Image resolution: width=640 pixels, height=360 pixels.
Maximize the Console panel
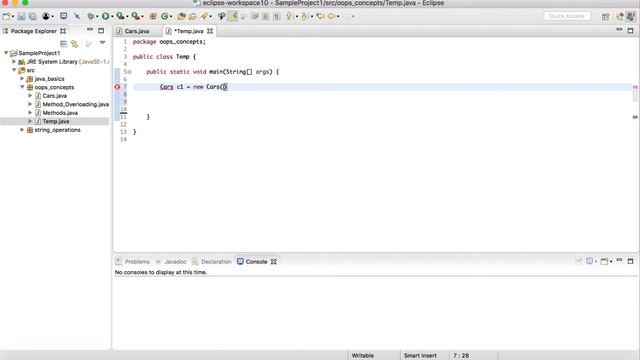[630, 261]
